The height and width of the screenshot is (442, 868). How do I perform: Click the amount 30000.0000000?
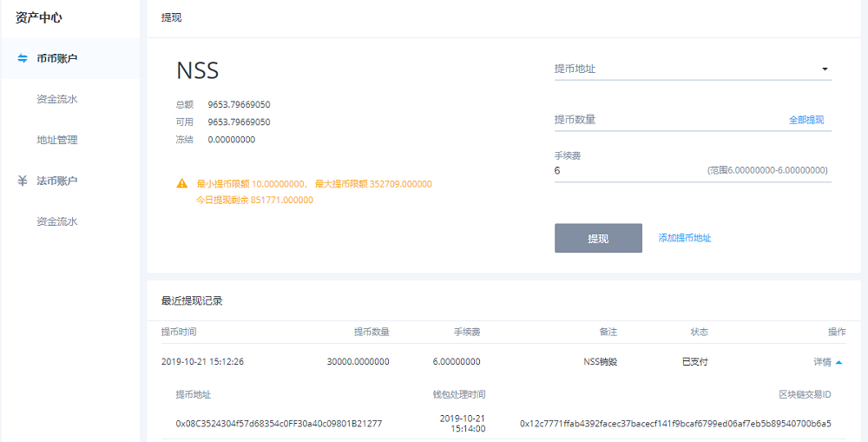coord(358,362)
